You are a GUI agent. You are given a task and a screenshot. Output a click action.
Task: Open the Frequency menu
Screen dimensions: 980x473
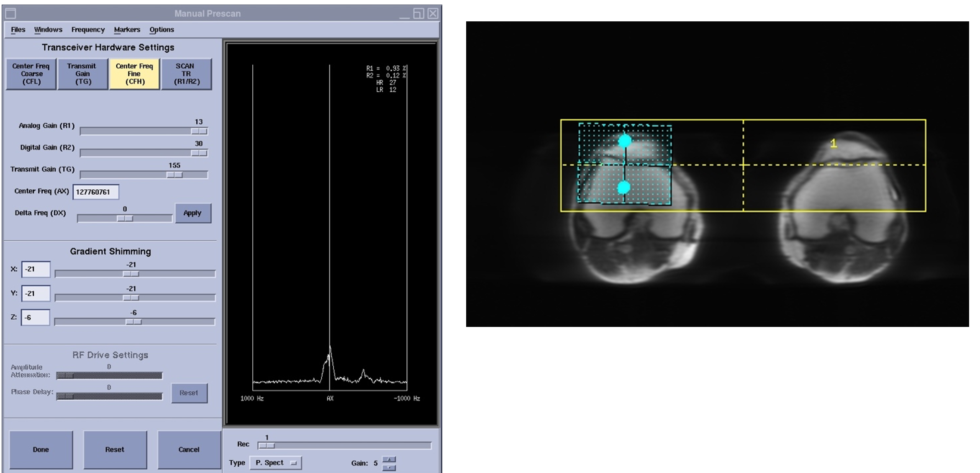(x=88, y=30)
